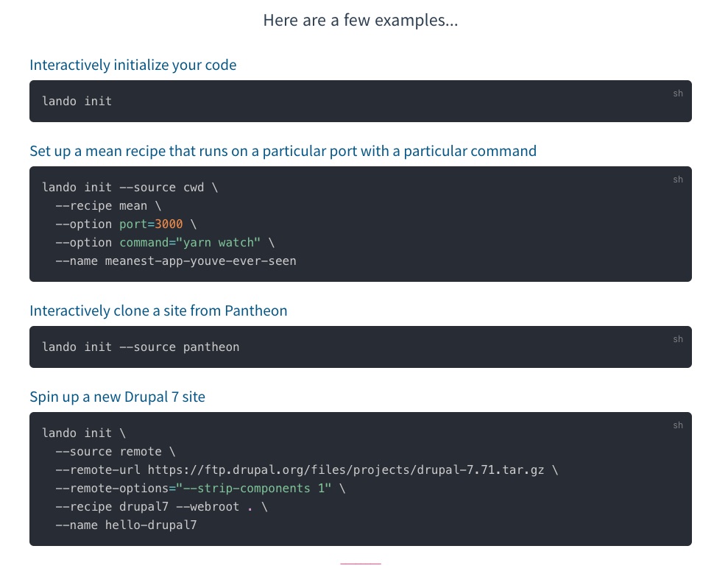Click the green "--strip-components 1" string
Image resolution: width=728 pixels, height=571 pixels.
click(x=261, y=488)
